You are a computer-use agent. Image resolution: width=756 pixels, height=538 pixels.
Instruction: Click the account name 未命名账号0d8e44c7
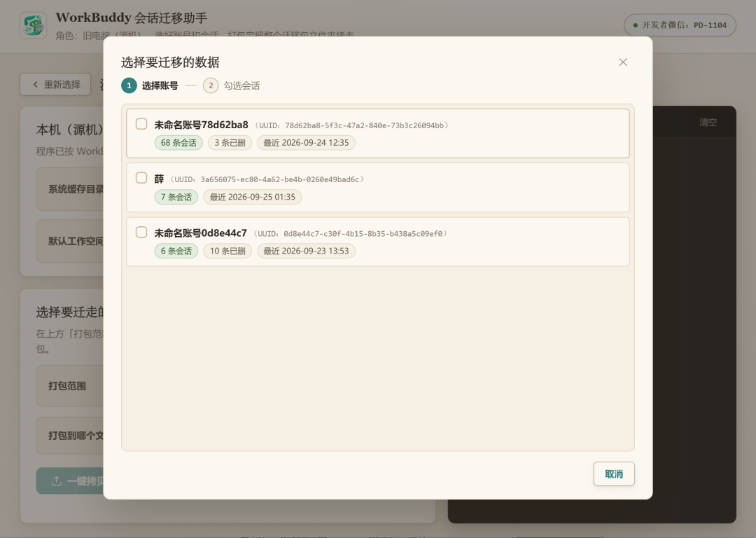point(201,233)
